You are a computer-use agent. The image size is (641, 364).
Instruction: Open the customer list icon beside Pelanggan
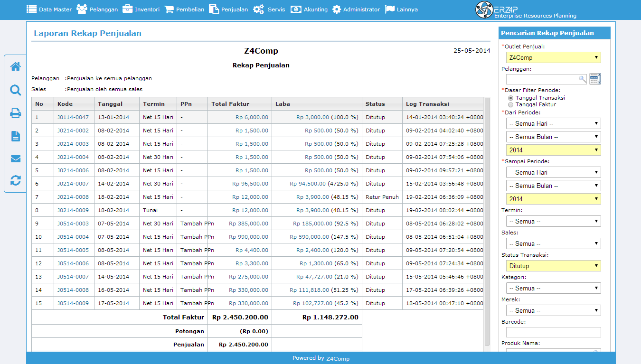[595, 79]
